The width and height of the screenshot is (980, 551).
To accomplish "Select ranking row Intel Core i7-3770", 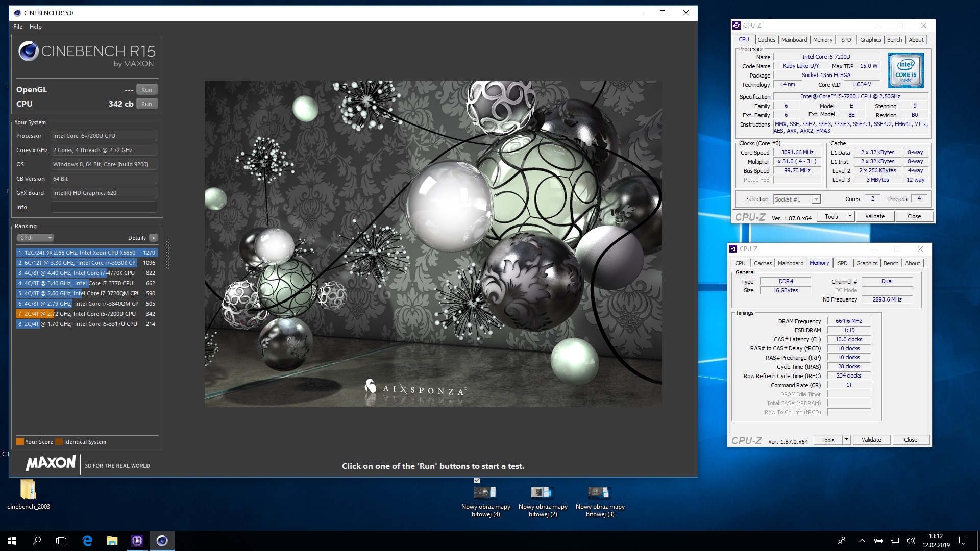I will tap(86, 283).
